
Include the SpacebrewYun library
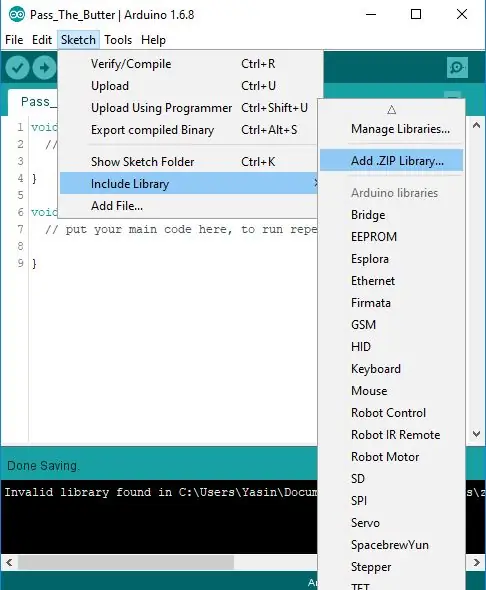point(391,545)
